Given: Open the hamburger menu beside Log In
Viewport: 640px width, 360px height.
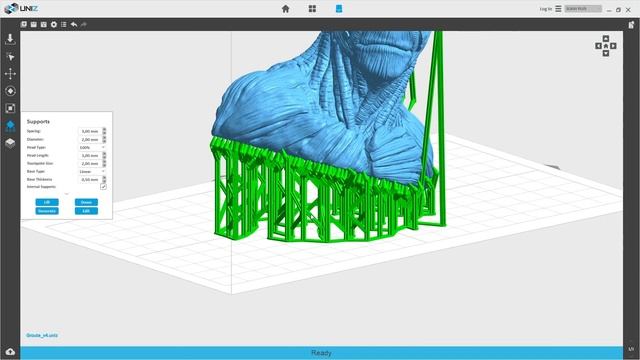Looking at the screenshot, I should 558,9.
